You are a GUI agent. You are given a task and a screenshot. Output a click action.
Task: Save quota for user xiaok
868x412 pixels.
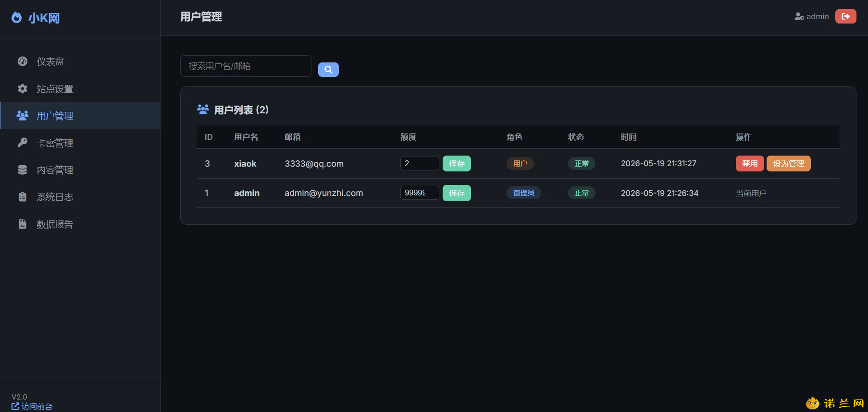click(457, 163)
